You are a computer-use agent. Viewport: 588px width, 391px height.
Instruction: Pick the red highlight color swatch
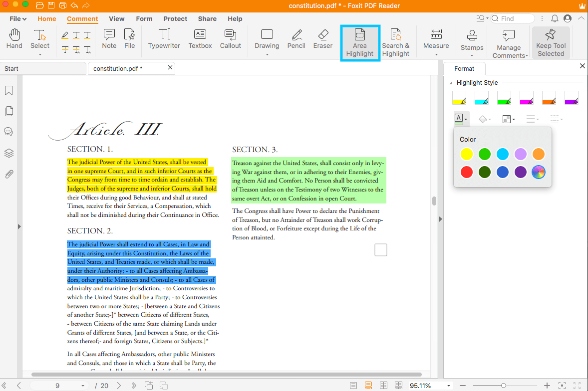click(x=466, y=172)
